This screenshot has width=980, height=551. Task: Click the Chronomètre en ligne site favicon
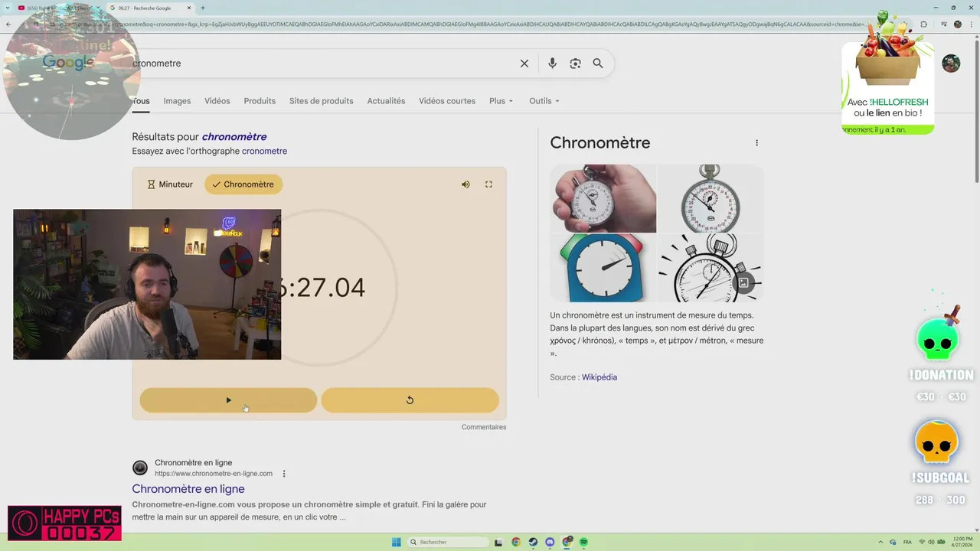pos(140,468)
